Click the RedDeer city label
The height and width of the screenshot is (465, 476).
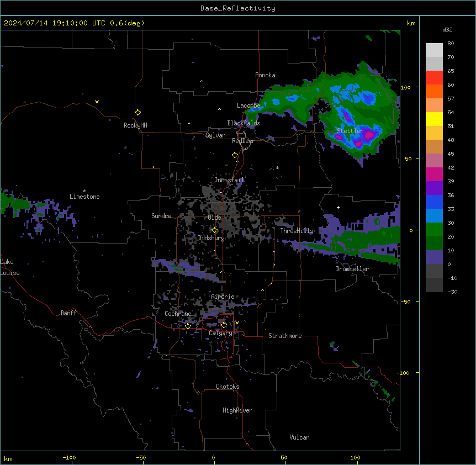coord(243,141)
